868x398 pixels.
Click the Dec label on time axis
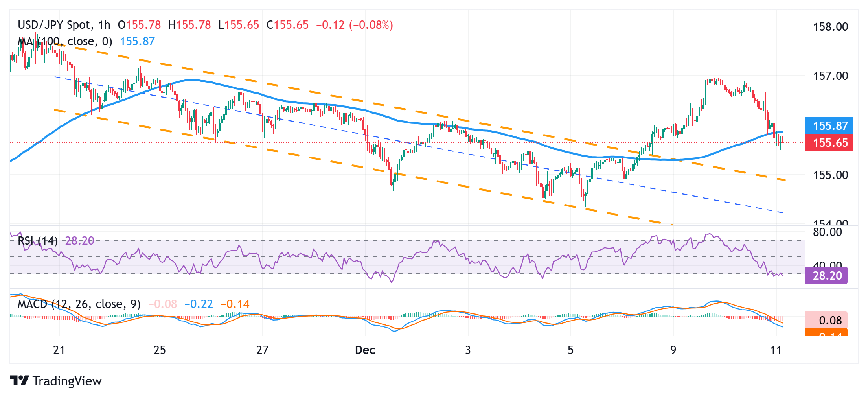pyautogui.click(x=365, y=350)
